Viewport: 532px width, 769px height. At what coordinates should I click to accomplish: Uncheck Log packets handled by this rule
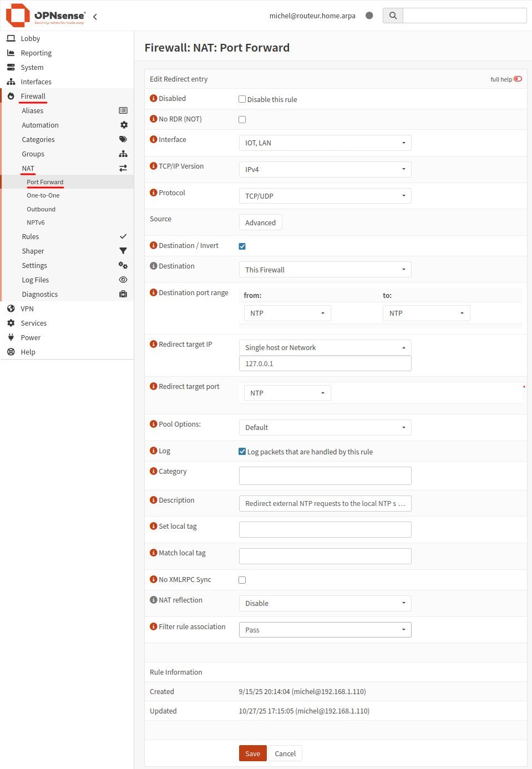(x=242, y=451)
